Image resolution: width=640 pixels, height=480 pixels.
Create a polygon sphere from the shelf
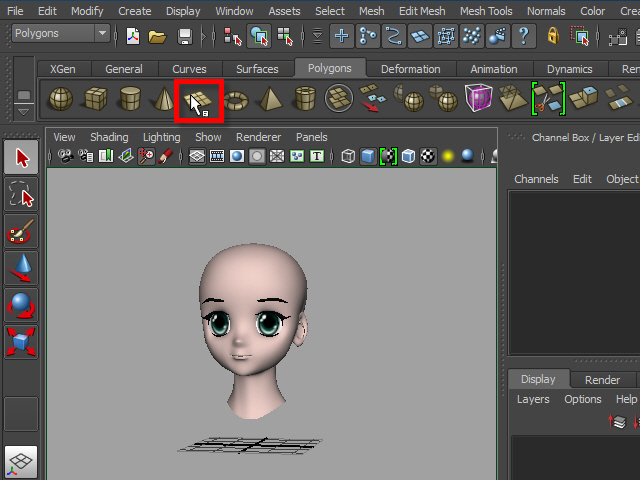(x=61, y=99)
